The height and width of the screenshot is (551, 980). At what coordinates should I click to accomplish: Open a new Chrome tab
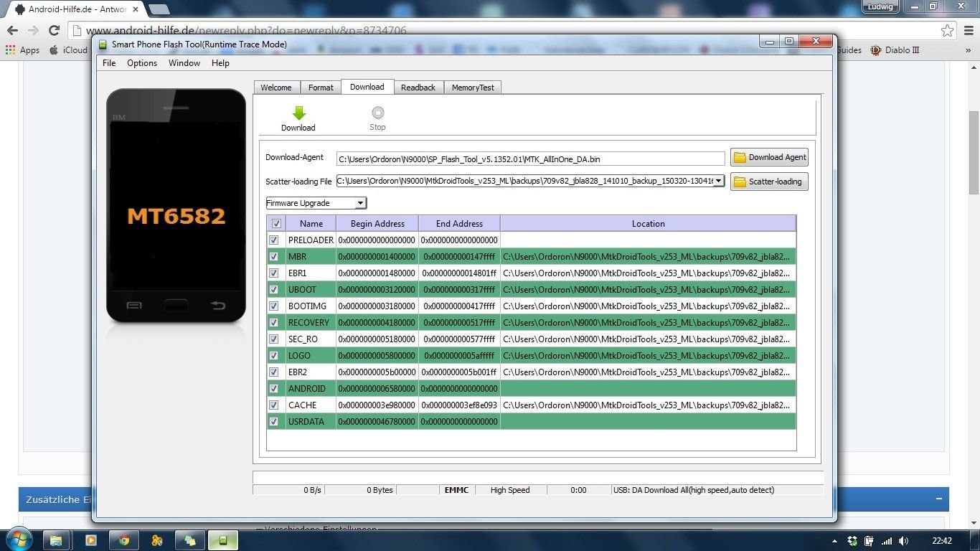pos(159,9)
